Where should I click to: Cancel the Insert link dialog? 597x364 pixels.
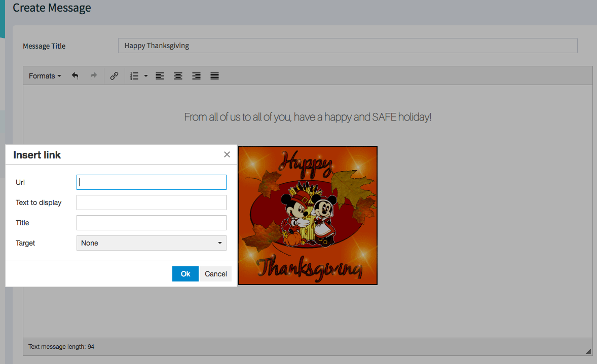coord(216,274)
